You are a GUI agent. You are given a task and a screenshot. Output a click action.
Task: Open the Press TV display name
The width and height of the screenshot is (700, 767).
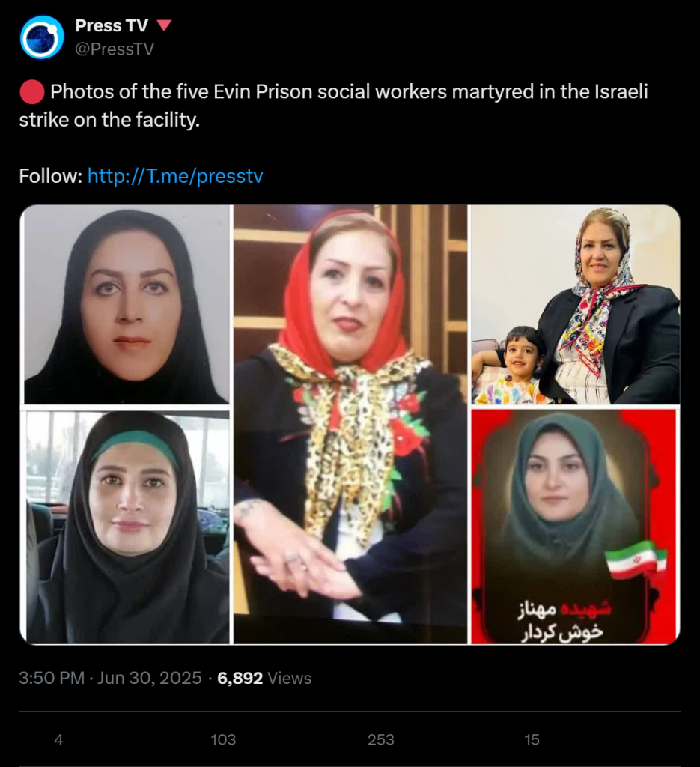coord(112,25)
